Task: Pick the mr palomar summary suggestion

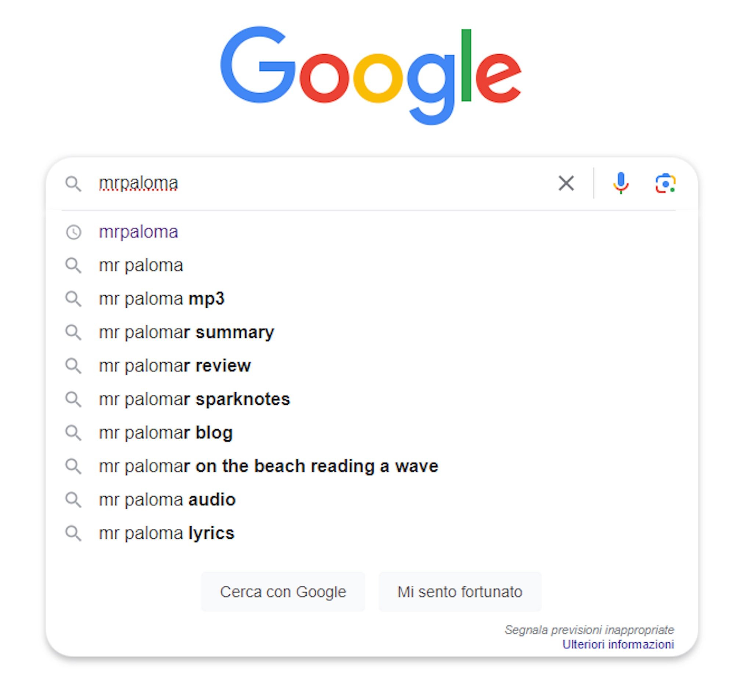Action: pyautogui.click(x=186, y=332)
